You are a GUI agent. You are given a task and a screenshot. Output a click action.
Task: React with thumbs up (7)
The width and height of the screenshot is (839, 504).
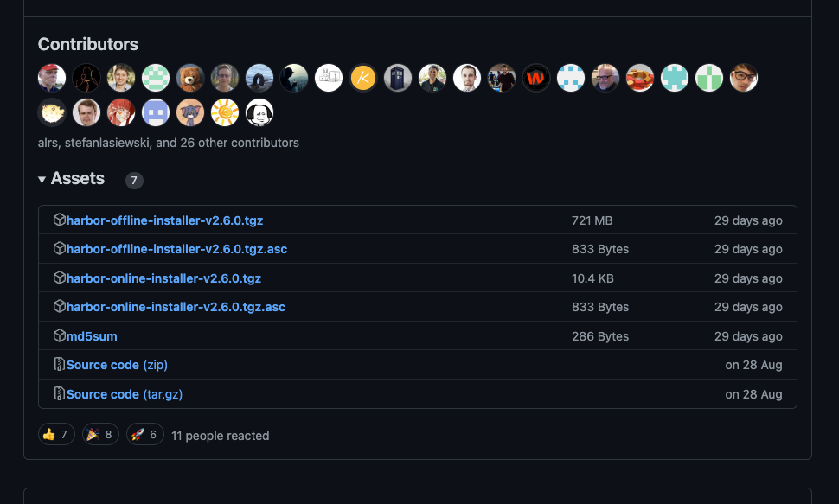(56, 435)
